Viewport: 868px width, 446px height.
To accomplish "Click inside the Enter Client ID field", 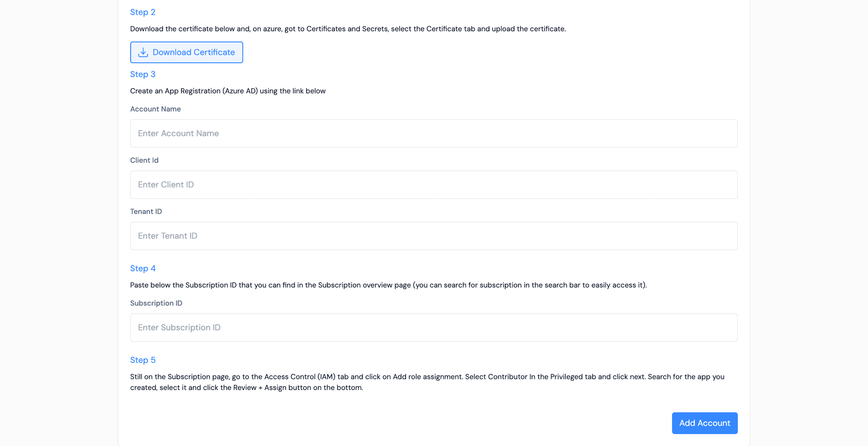I will 434,184.
